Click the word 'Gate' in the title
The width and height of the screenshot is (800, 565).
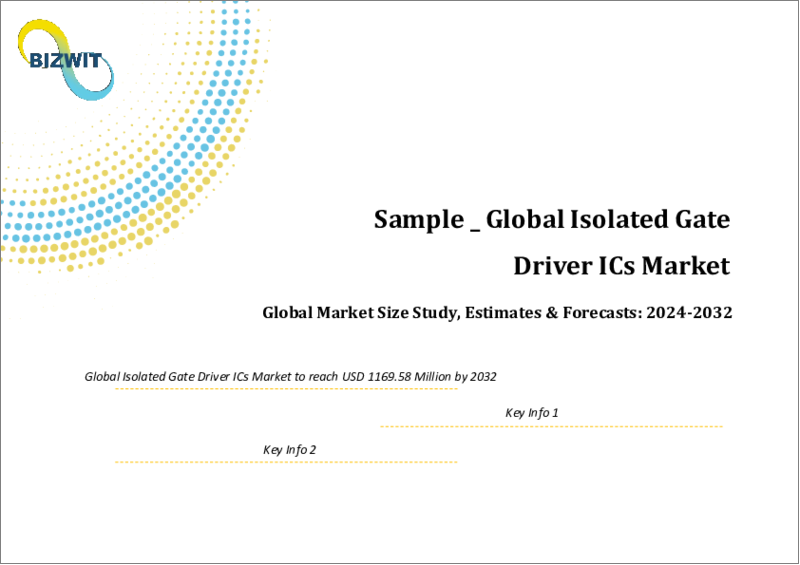tap(702, 219)
